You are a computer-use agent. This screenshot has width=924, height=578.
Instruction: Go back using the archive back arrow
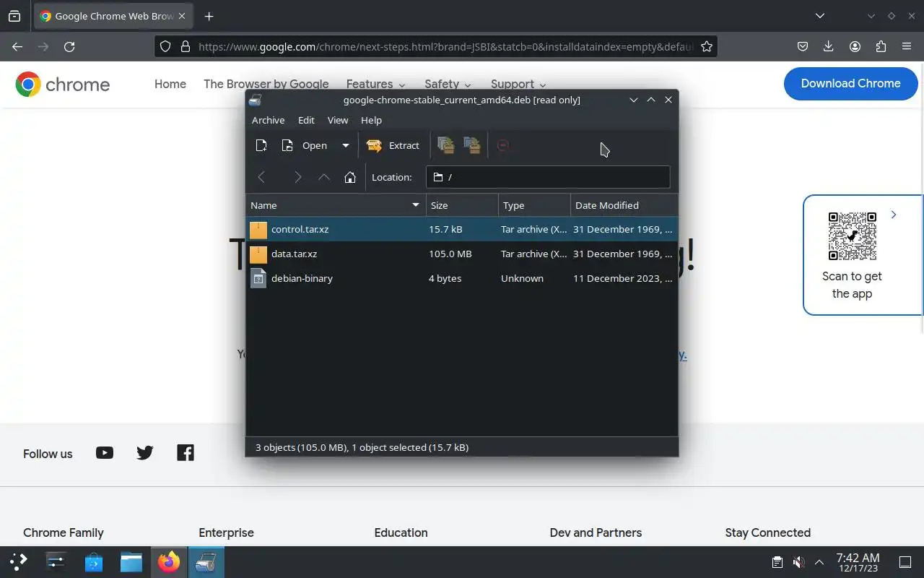click(261, 177)
